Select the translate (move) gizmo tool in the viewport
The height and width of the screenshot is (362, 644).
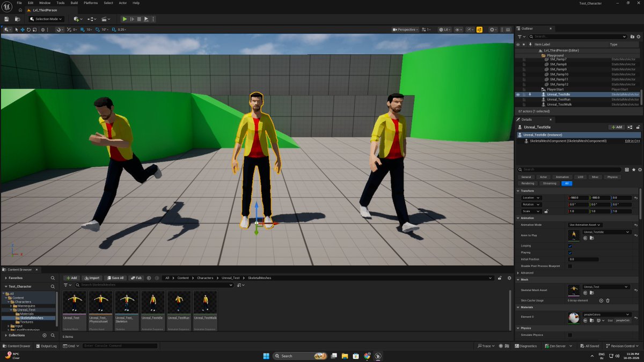tap(23, 29)
